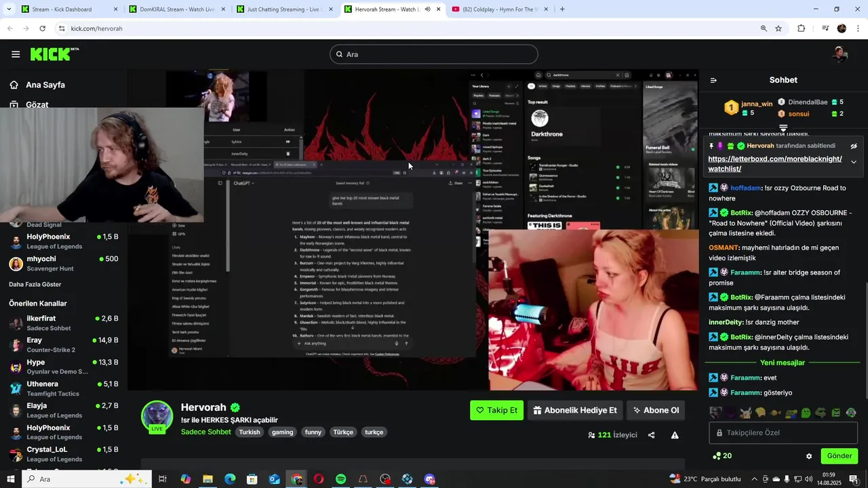Subscribe using the Abone Ol button
868x488 pixels.
pyautogui.click(x=655, y=410)
